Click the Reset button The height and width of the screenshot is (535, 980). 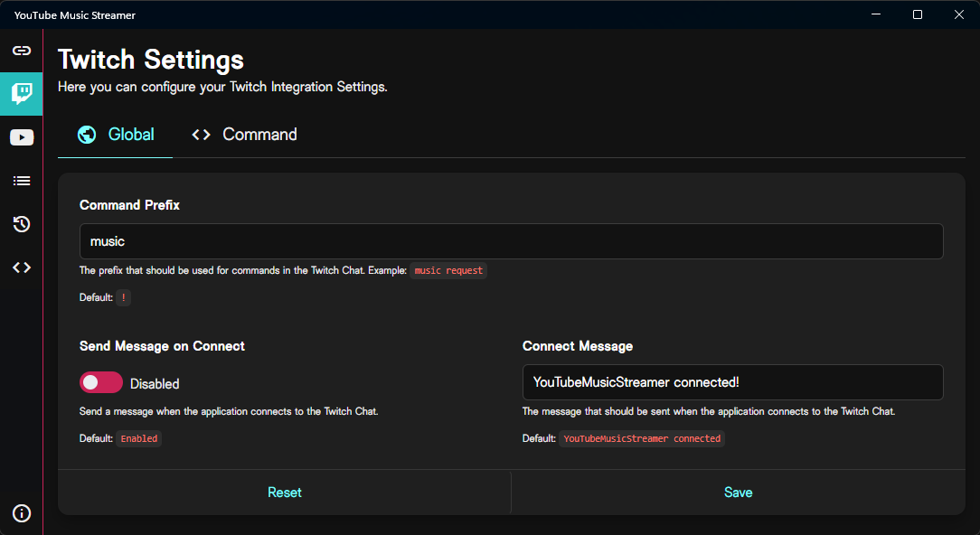pyautogui.click(x=285, y=493)
